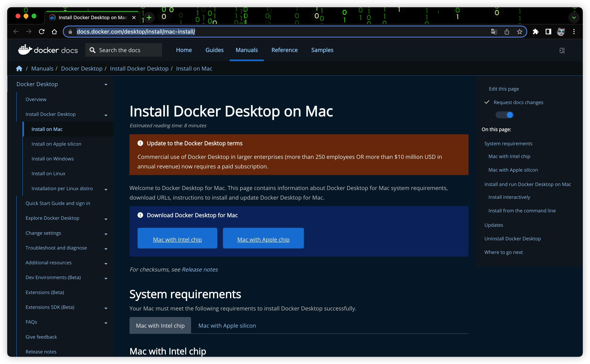Go to Manuals breadcrumb
The height and width of the screenshot is (364, 590).
[x=42, y=69]
